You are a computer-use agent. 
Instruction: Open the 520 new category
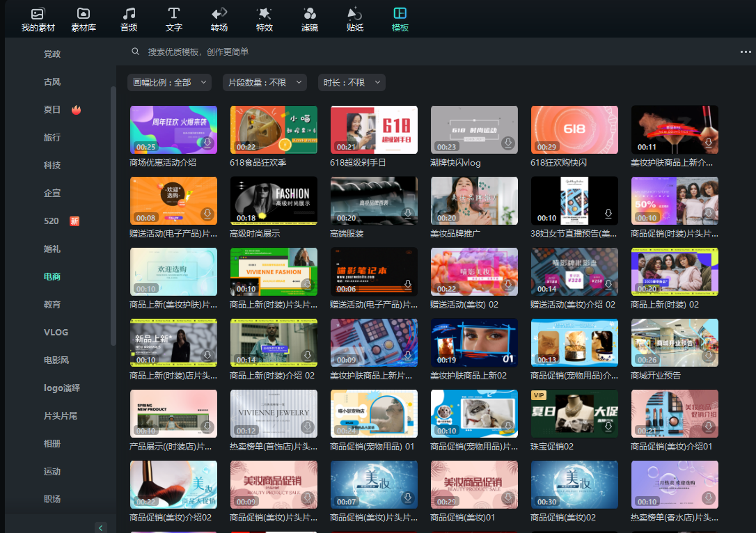click(x=52, y=221)
